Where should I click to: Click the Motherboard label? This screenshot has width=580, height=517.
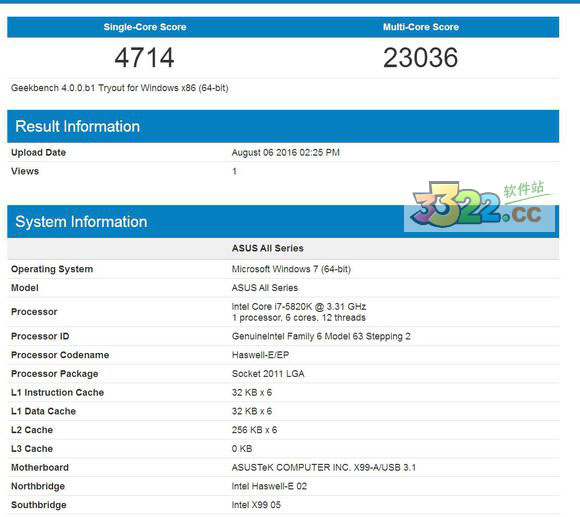pyautogui.click(x=40, y=467)
